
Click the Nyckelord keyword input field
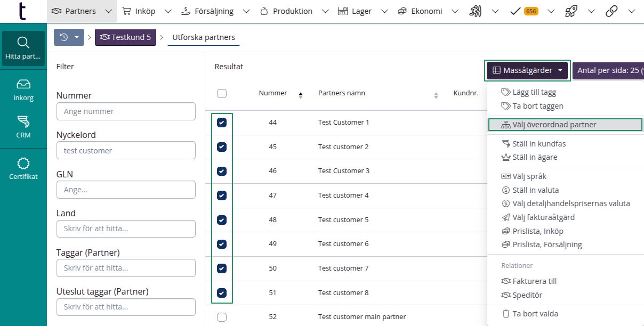pyautogui.click(x=126, y=151)
